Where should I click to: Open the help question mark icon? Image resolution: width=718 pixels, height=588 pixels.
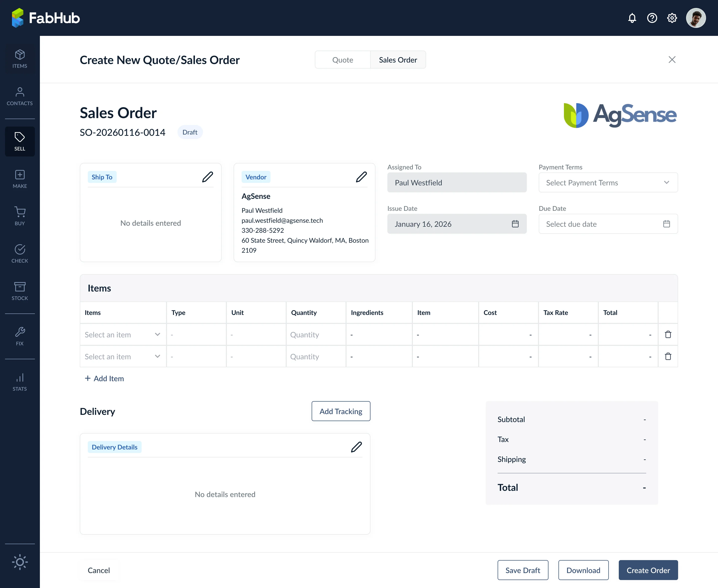[652, 18]
